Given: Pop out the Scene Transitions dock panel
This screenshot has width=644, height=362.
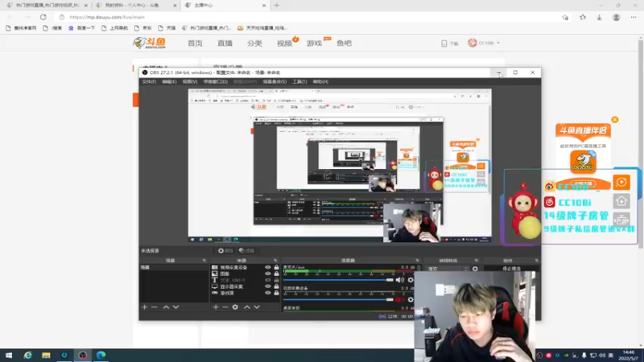Looking at the screenshot, I should click(x=477, y=260).
